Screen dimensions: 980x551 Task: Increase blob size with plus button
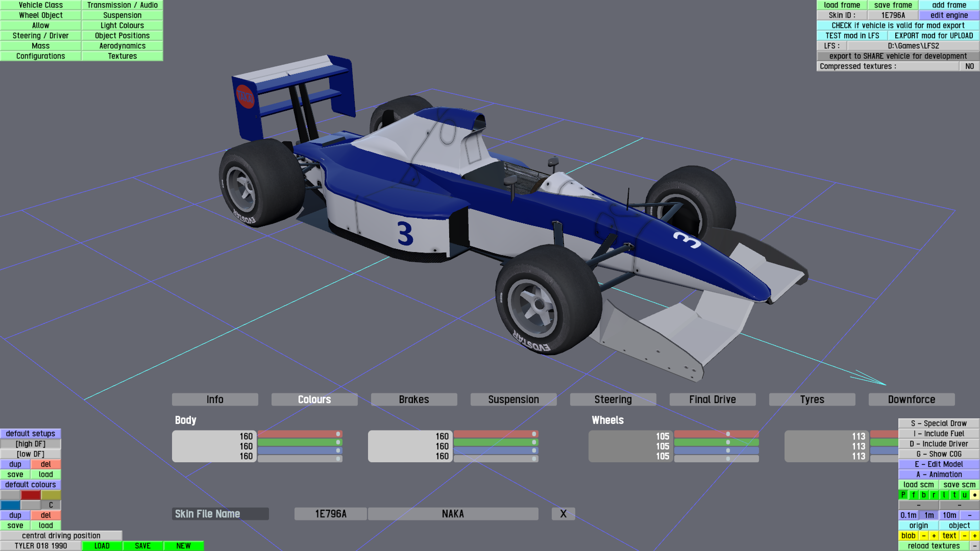tap(934, 536)
